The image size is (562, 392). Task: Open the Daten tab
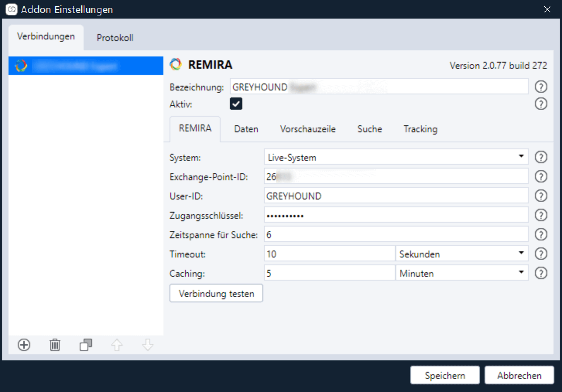[x=246, y=129]
